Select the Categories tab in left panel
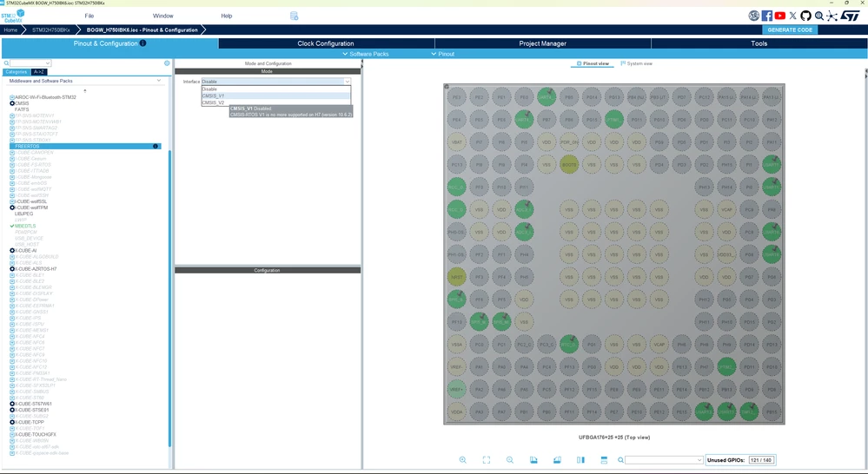 pyautogui.click(x=16, y=72)
